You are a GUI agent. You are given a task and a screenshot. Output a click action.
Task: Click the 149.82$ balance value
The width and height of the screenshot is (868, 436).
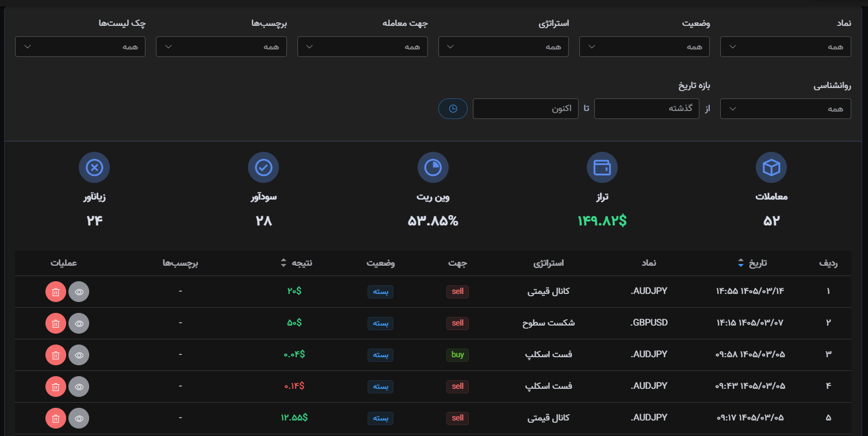(x=602, y=220)
